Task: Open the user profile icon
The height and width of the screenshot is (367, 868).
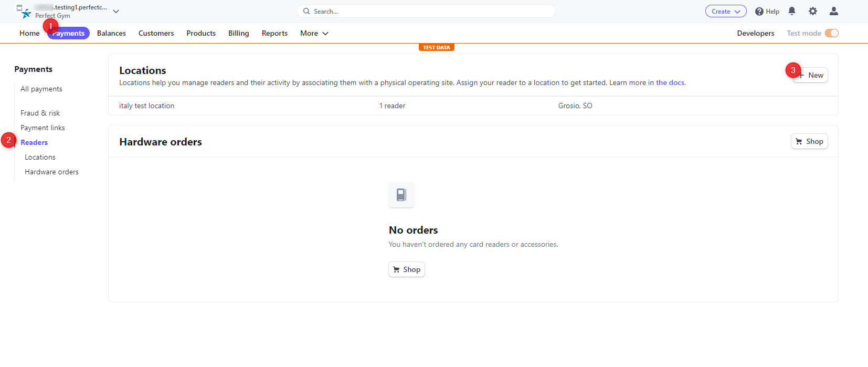Action: coord(833,11)
